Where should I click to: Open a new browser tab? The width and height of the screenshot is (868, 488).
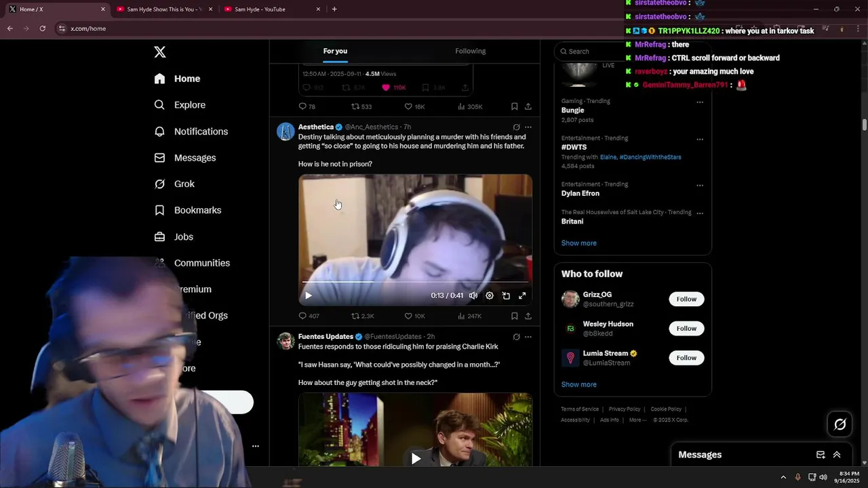[334, 9]
